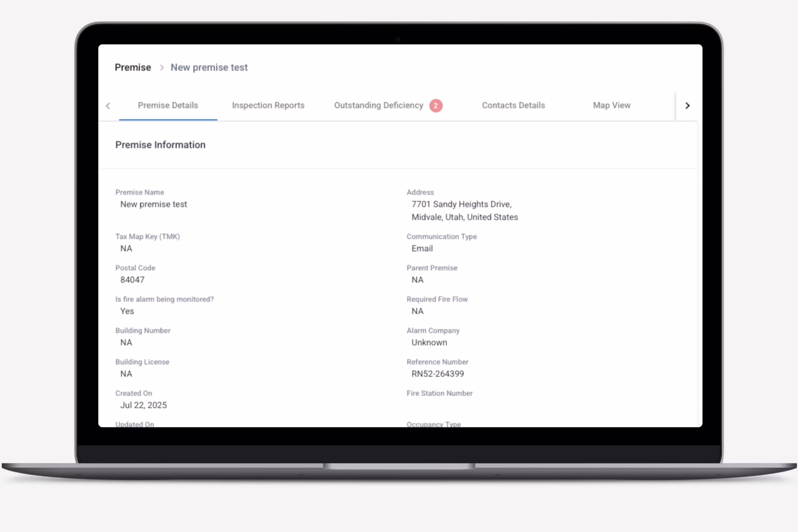Viewport: 798px width, 532px height.
Task: Click the Email communication type value
Action: tap(422, 249)
